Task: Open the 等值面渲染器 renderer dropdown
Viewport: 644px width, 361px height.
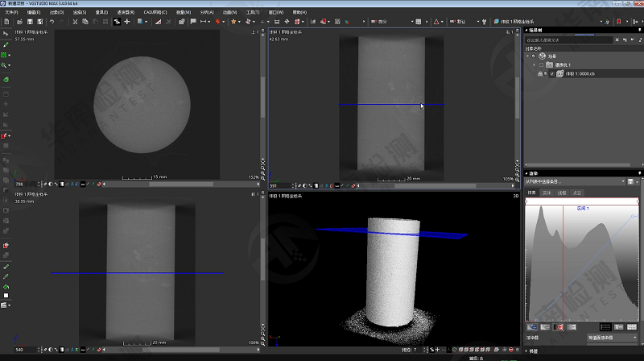Action: [612, 338]
